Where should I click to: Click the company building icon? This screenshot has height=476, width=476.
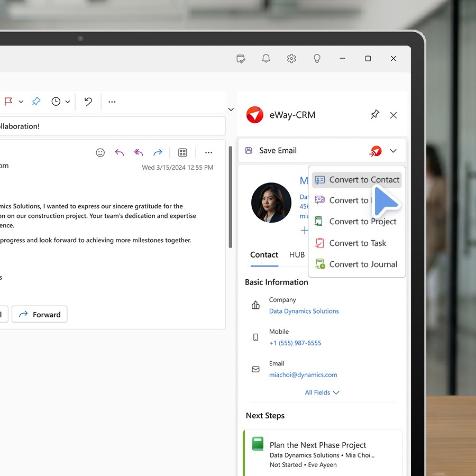[x=255, y=305]
